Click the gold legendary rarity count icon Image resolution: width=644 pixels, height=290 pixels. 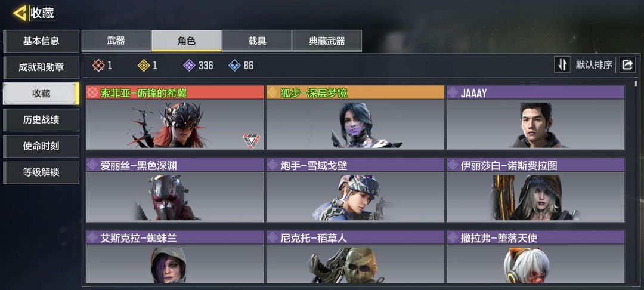[144, 65]
